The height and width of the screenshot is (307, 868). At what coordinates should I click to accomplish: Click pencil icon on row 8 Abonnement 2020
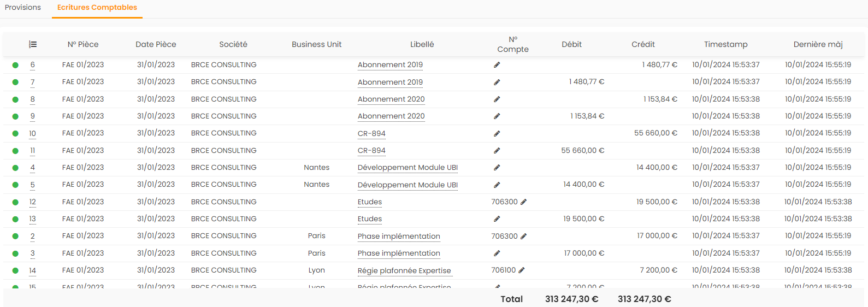coord(497,99)
